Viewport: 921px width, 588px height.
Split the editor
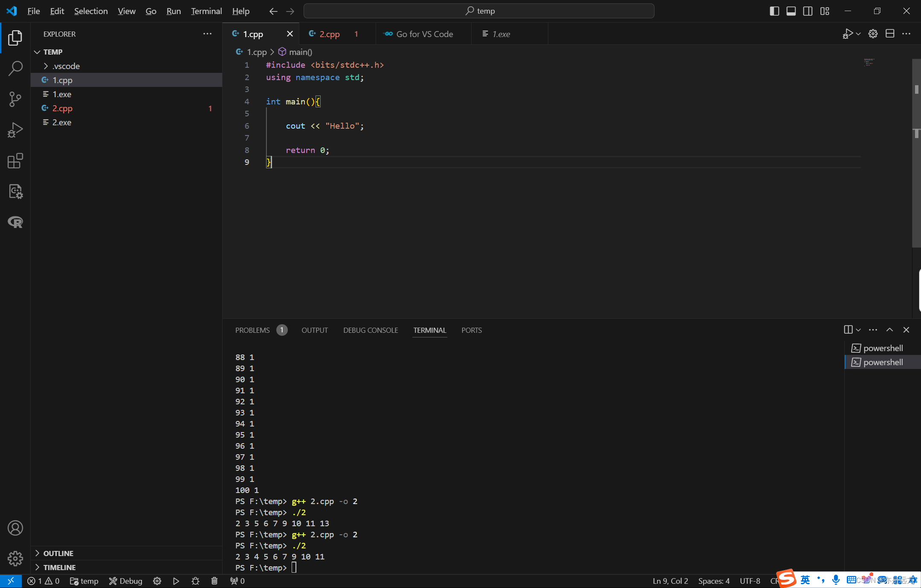tap(889, 34)
